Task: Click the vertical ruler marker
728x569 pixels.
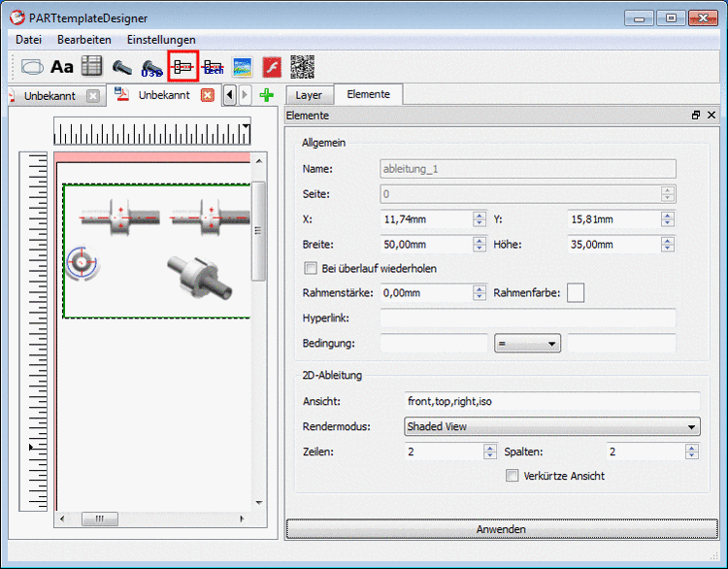Action: click(x=31, y=448)
